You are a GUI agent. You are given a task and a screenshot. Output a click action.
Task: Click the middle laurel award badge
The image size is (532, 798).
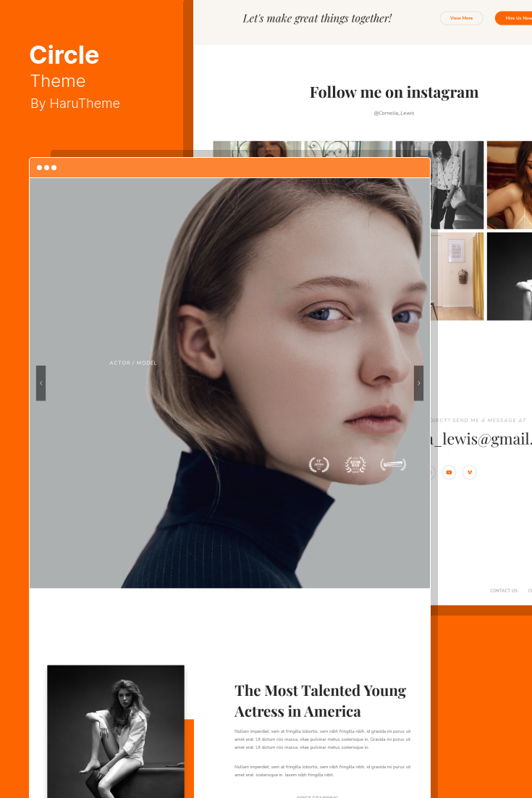[355, 464]
